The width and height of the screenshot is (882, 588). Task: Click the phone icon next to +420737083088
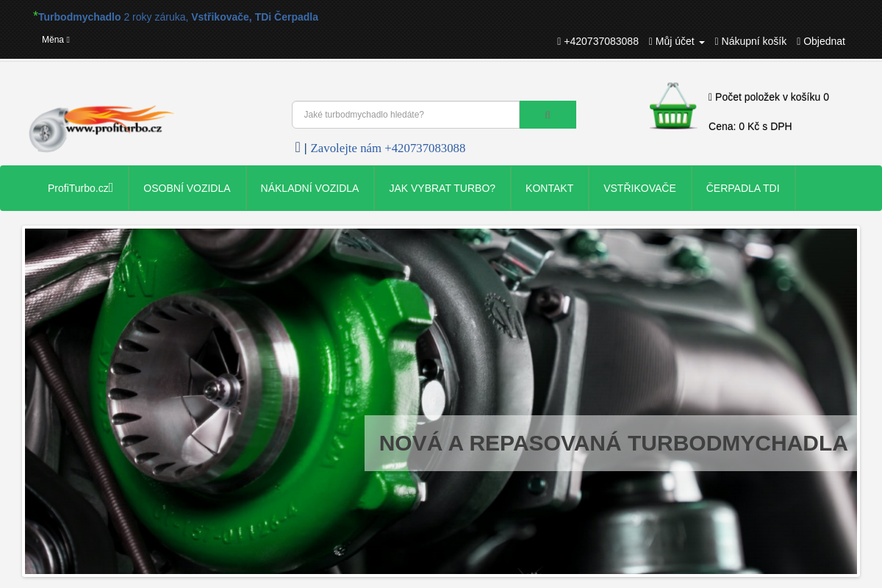(559, 41)
